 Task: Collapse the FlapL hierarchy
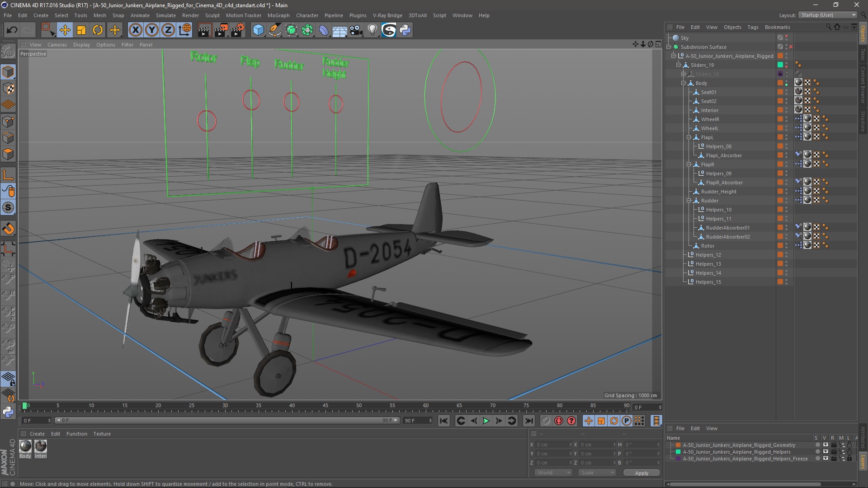click(689, 137)
